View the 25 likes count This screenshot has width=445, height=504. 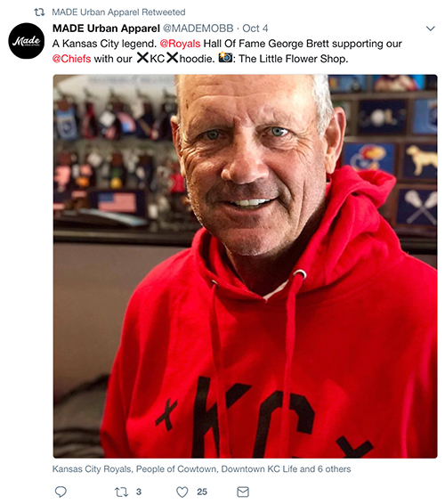tap(202, 492)
